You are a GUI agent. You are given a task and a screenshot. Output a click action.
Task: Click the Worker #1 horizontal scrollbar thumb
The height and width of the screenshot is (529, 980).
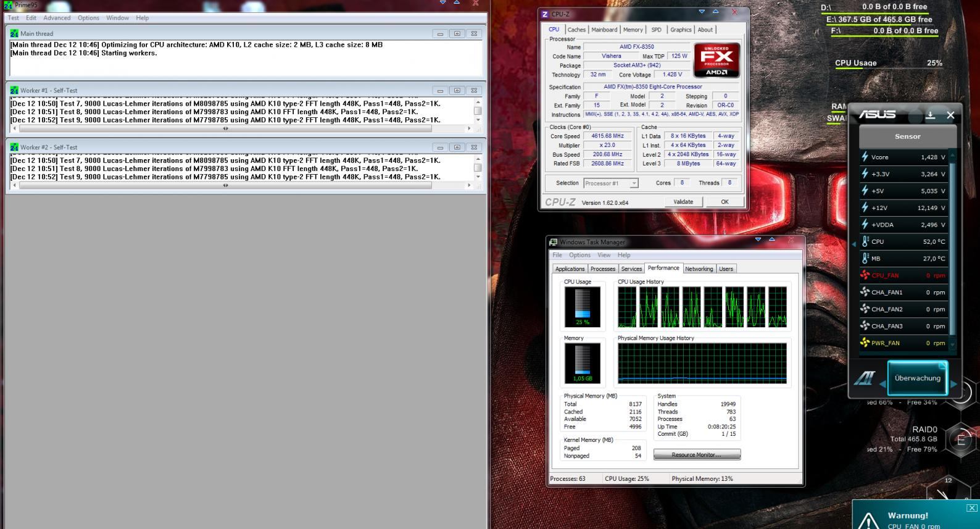tap(225, 128)
